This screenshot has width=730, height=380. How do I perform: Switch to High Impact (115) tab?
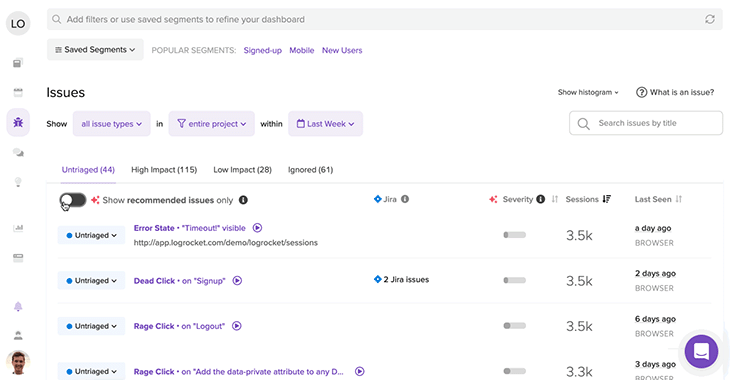164,170
